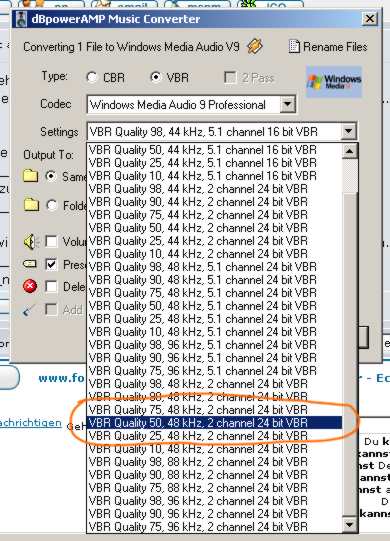Click the dBpowerAMP title bar icon

[21, 19]
